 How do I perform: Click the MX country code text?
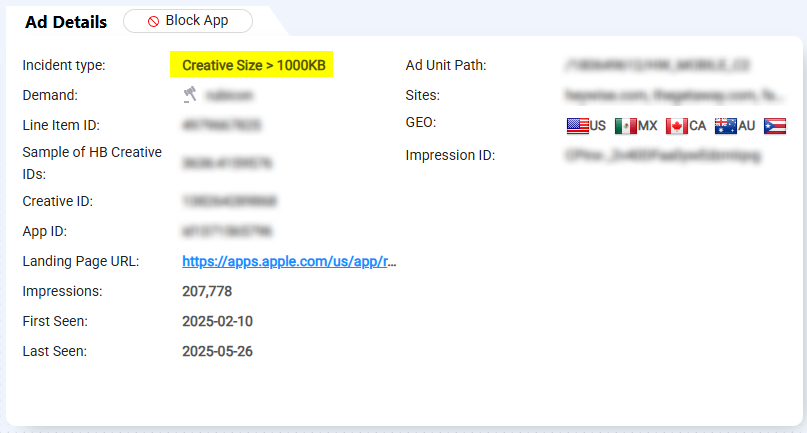point(647,126)
